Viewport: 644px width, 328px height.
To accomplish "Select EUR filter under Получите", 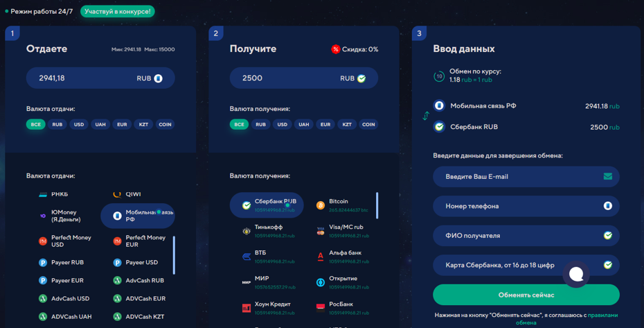I will tap(325, 124).
